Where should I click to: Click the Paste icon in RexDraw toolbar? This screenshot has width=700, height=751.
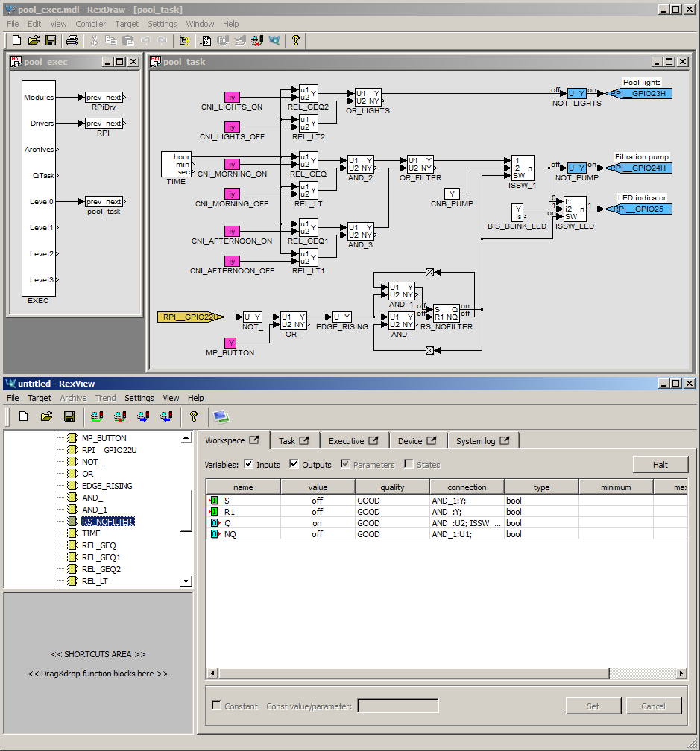[128, 41]
